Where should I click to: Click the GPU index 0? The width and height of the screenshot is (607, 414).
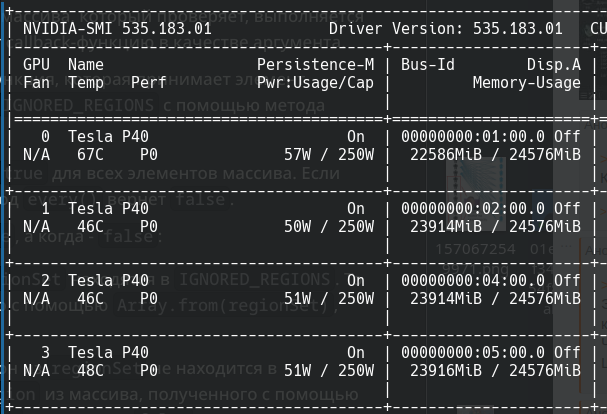point(45,136)
